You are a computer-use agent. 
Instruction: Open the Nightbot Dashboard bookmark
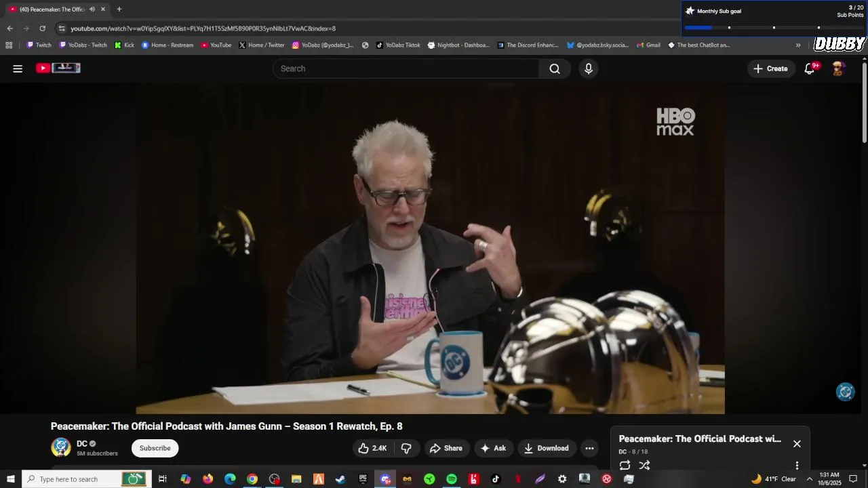tap(458, 45)
